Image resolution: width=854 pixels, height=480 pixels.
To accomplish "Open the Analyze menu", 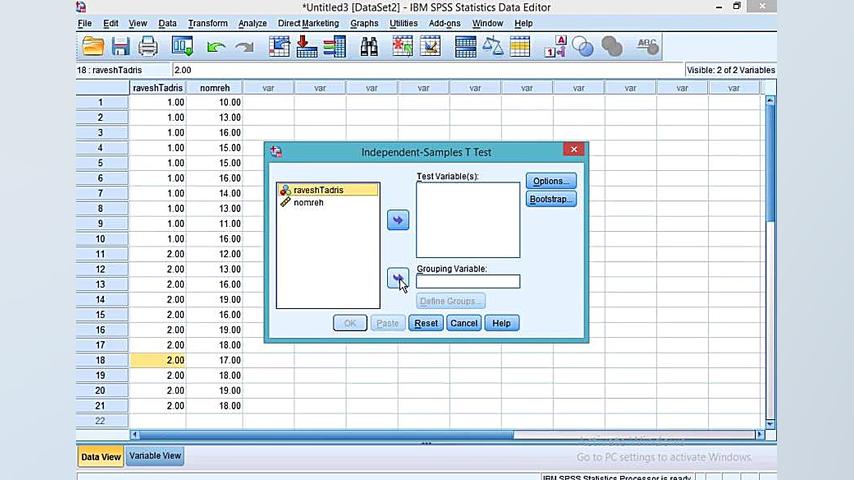I will click(252, 23).
